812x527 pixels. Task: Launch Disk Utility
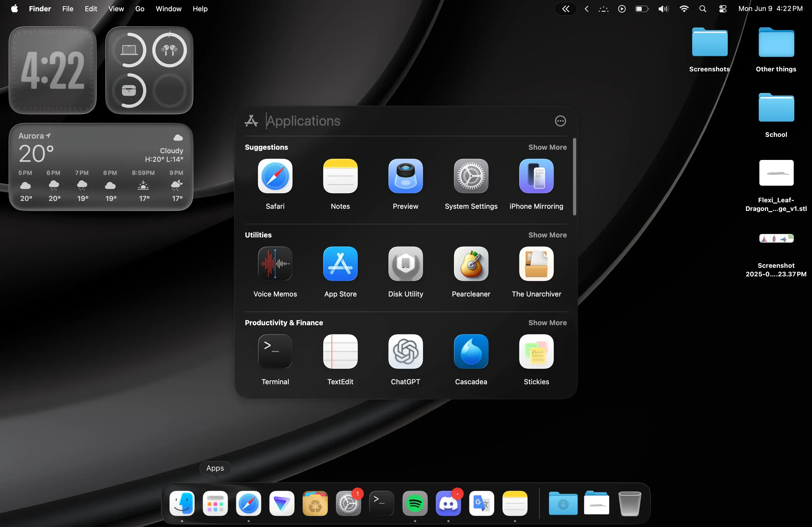tap(405, 264)
